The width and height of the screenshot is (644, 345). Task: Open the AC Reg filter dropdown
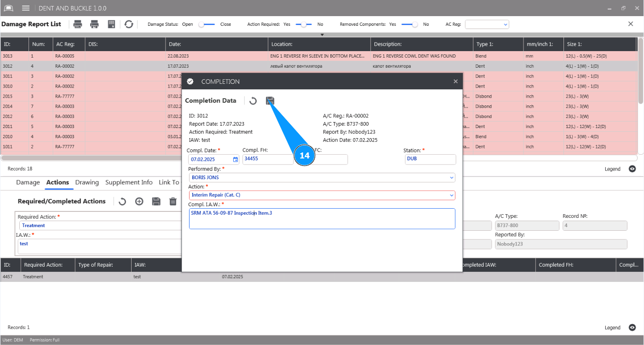tap(487, 24)
